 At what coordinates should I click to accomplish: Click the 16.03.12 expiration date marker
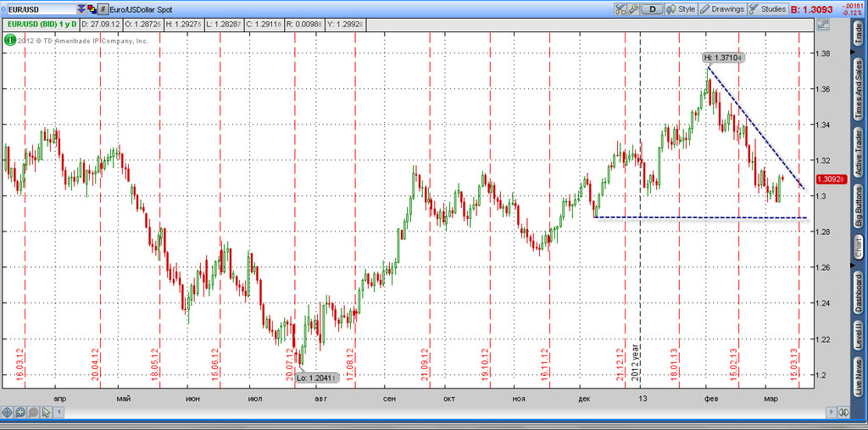click(19, 363)
